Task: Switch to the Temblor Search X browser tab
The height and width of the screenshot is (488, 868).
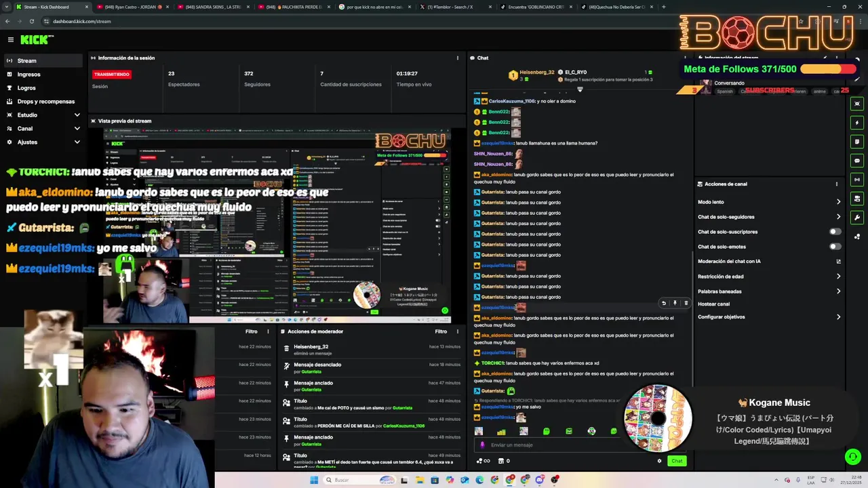Action: [456, 7]
